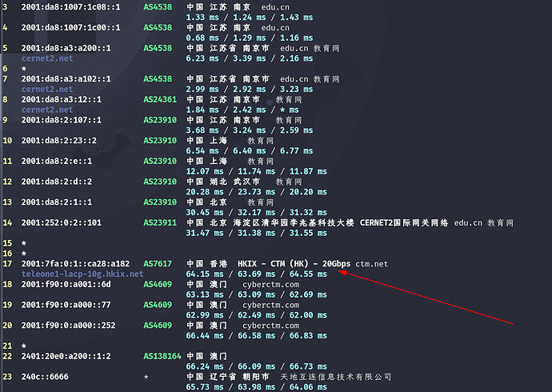Select IP 2001:f90:0:a000::252 on hop 20
The height and width of the screenshot is (392, 552).
(x=68, y=326)
